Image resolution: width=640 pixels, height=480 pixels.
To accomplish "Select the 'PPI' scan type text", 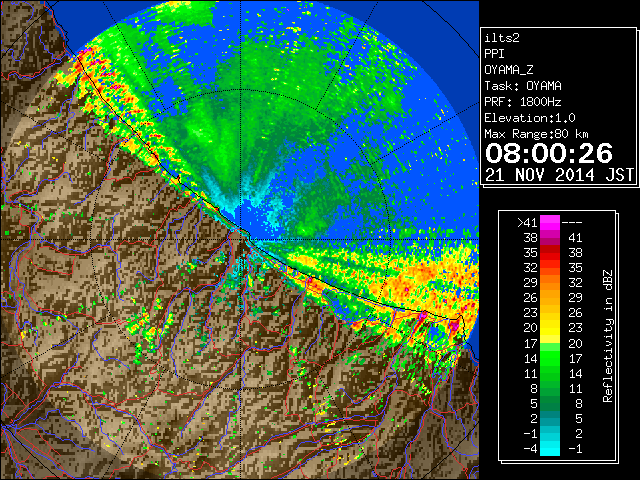I will (x=494, y=54).
